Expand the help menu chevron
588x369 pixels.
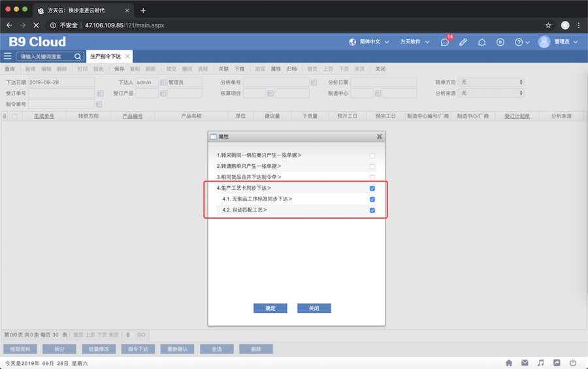click(528, 42)
